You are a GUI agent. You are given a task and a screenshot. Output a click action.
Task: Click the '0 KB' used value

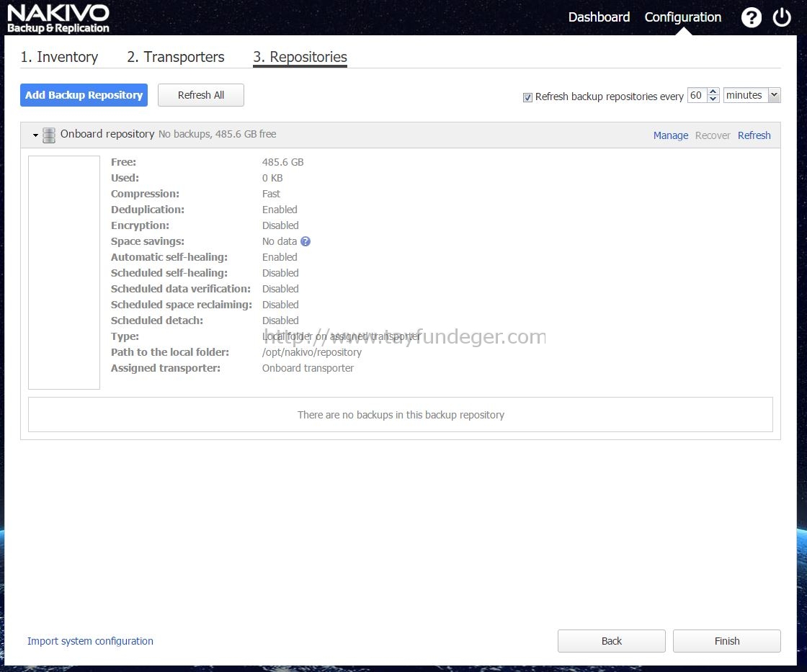click(272, 178)
